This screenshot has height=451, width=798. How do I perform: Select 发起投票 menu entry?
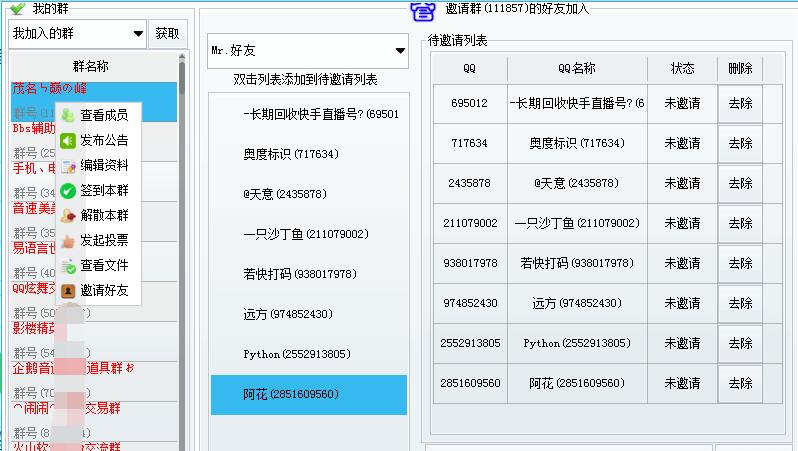98,241
